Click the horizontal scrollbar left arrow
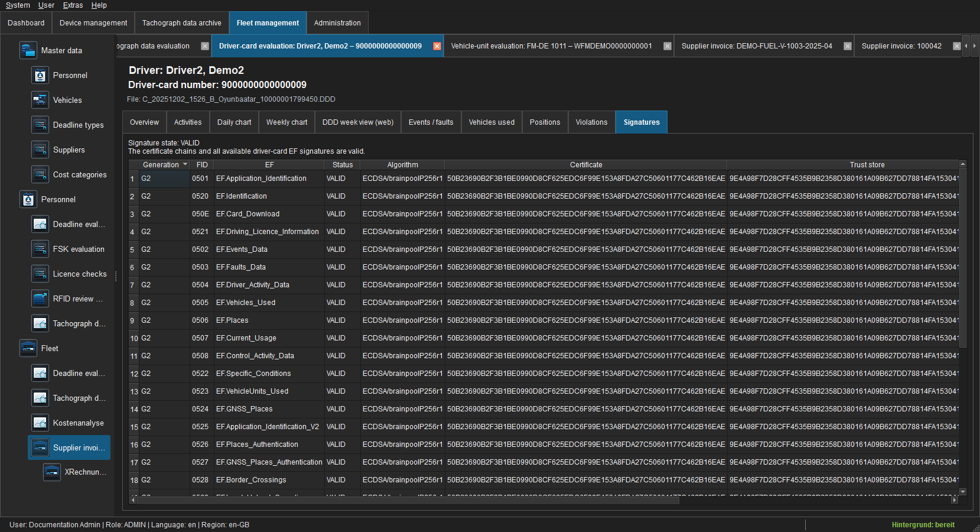The image size is (980, 532). (133, 500)
